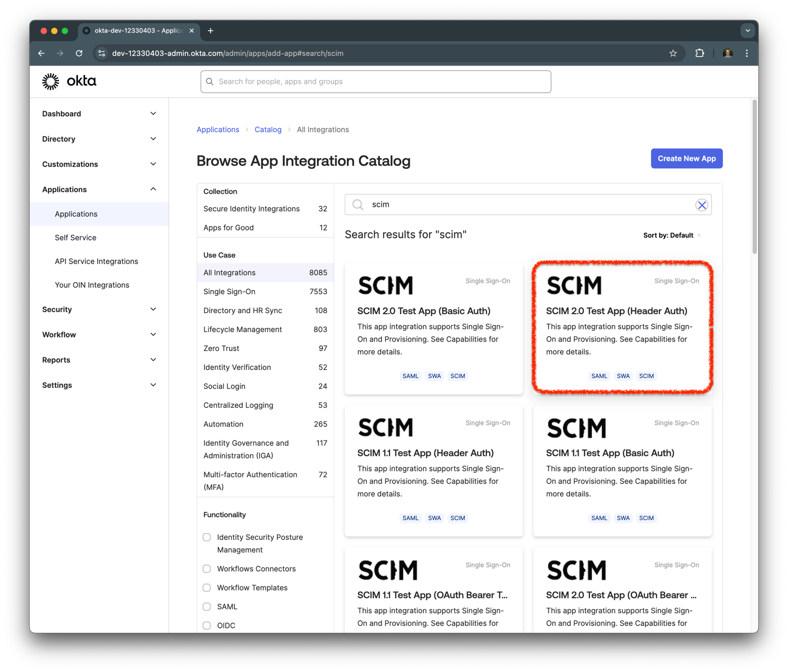Viewport: 788px width, 672px height.
Task: Click the Okta logo
Action: click(x=68, y=81)
